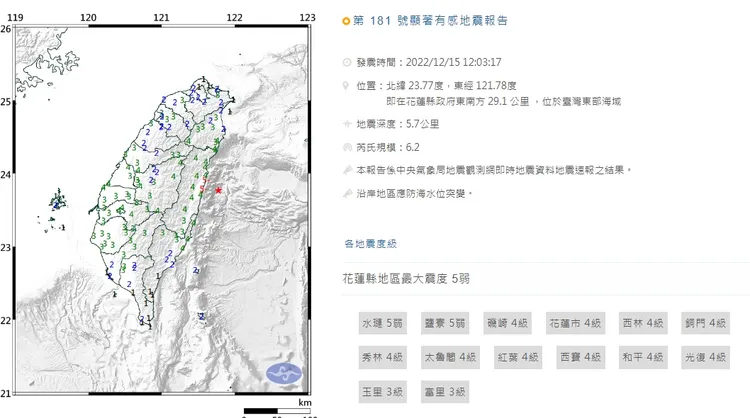This screenshot has width=750, height=418.
Task: Select the 花蓮市 4級 intensity button
Action: [575, 323]
